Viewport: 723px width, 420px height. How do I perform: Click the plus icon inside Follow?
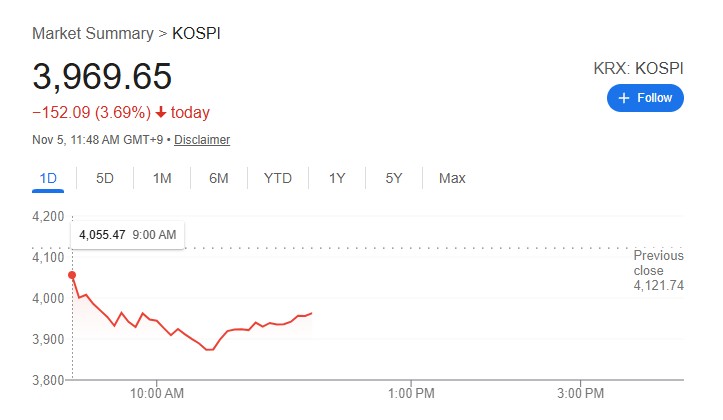[x=624, y=98]
